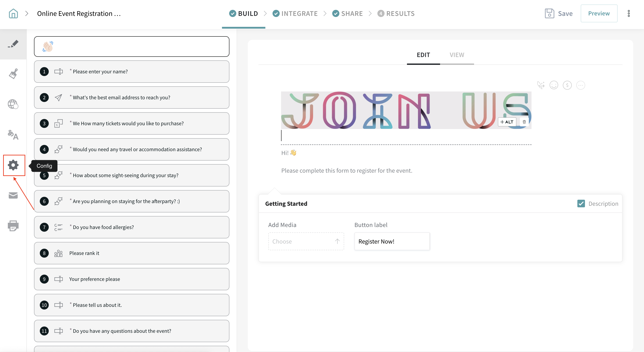This screenshot has height=352, width=644.
Task: Delete the Join Us banner image
Action: coord(524,122)
